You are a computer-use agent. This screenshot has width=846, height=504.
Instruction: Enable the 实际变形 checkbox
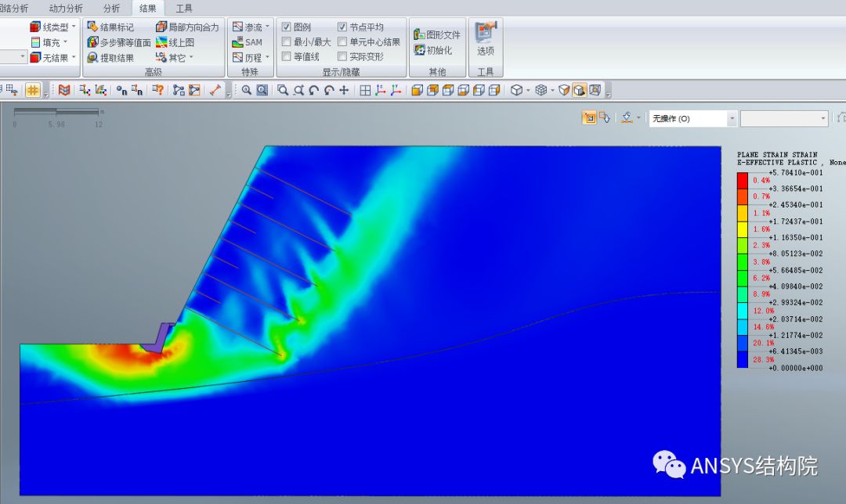pyautogui.click(x=342, y=56)
